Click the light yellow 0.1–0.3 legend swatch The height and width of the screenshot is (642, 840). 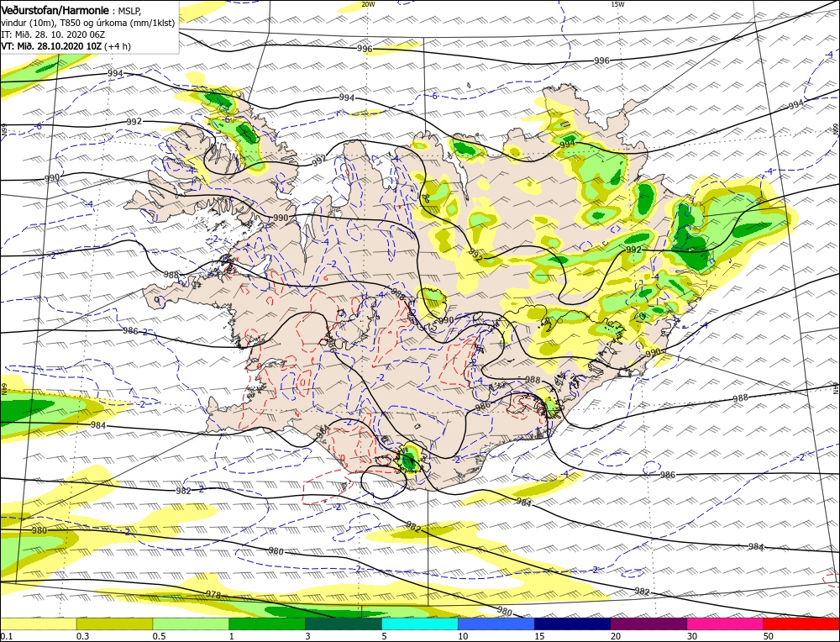pyautogui.click(x=38, y=624)
